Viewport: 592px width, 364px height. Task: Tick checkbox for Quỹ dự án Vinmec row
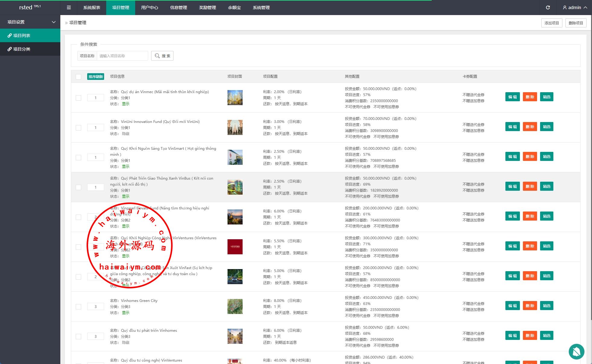[x=78, y=98]
